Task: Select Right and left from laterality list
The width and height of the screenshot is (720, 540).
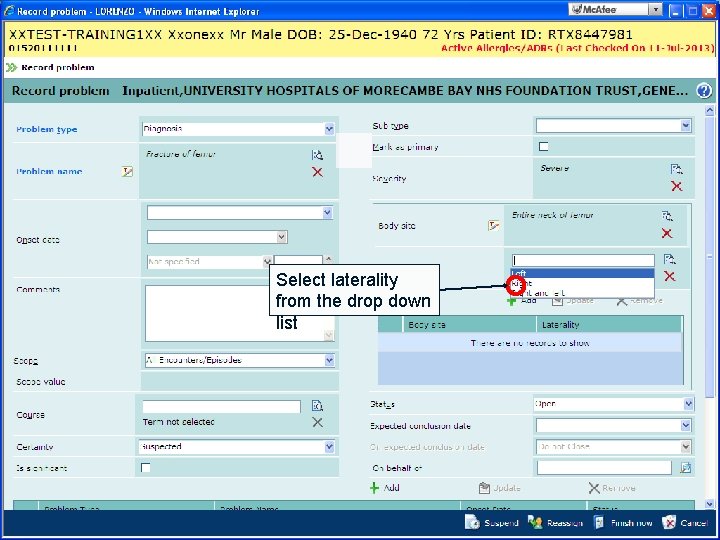Action: 583,292
